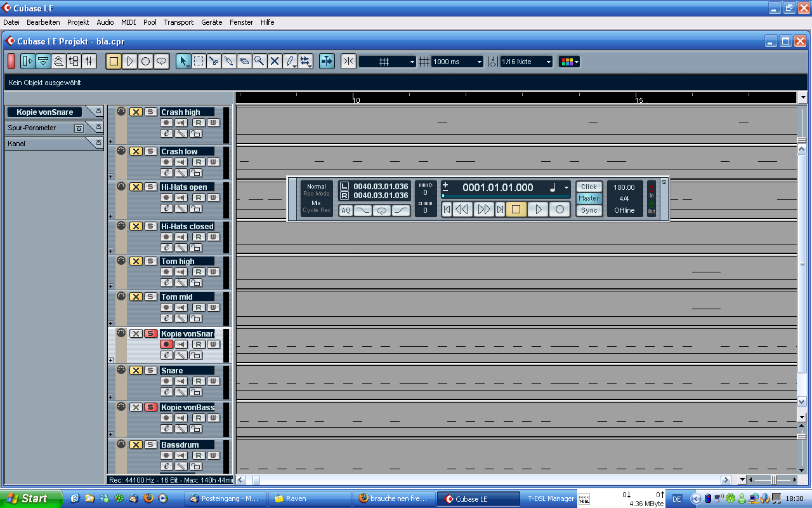The height and width of the screenshot is (508, 812).
Task: Open the Mixer from toolbar
Action: tap(89, 62)
